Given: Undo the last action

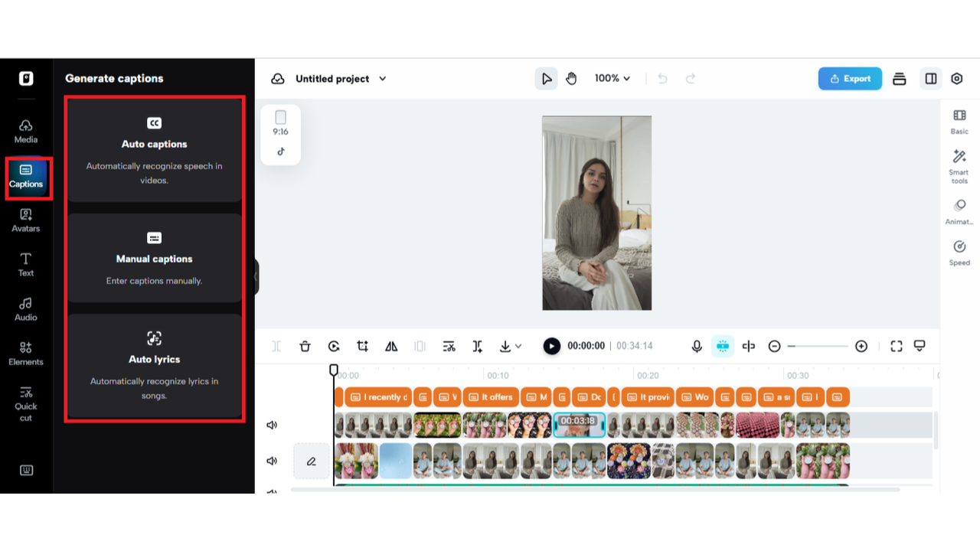Looking at the screenshot, I should coord(663,79).
